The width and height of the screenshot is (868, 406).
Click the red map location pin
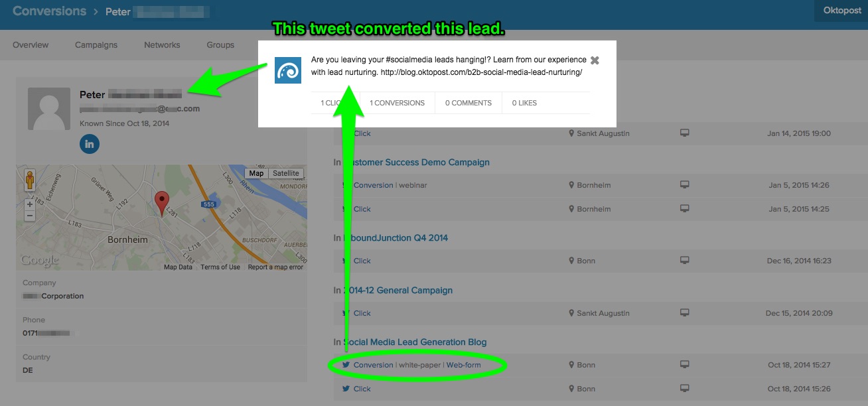click(162, 203)
